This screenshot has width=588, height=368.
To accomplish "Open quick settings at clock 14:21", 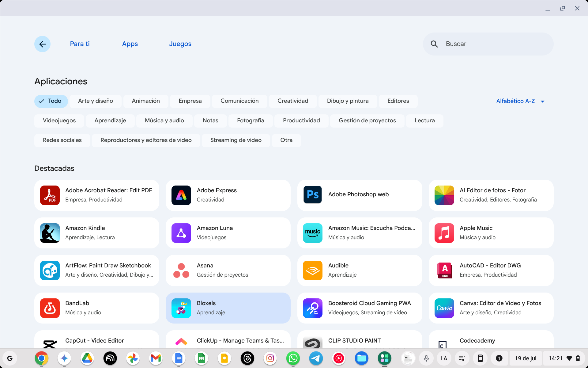I will (x=564, y=358).
